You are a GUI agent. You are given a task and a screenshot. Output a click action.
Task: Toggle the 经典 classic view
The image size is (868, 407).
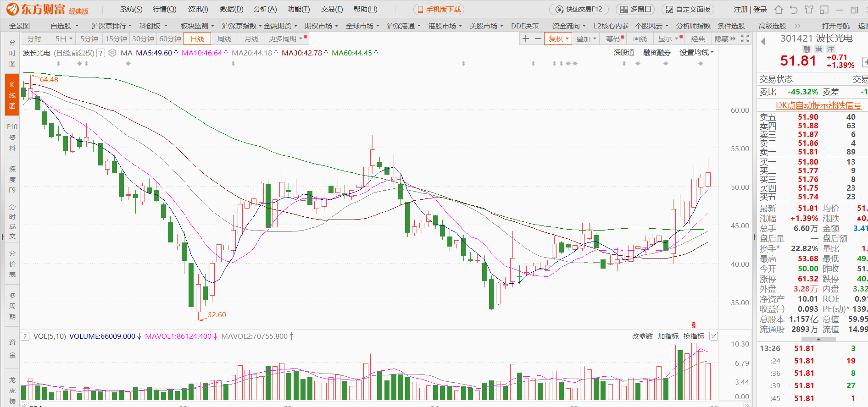[698, 39]
